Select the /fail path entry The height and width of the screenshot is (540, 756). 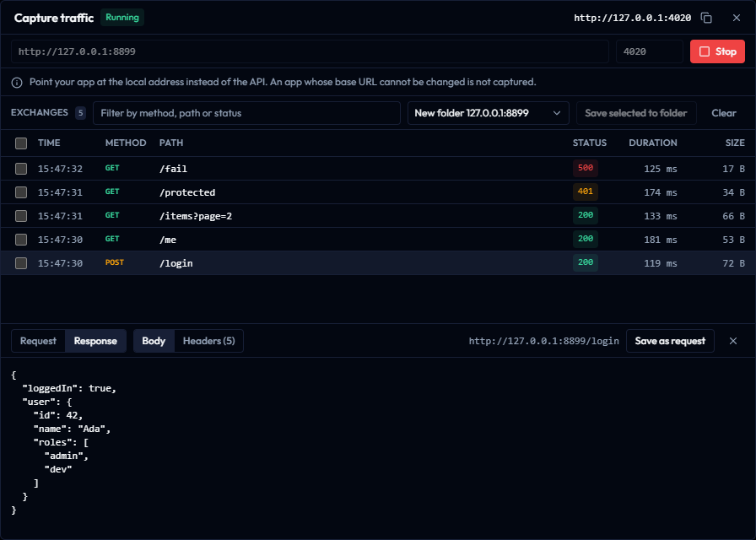coord(173,169)
